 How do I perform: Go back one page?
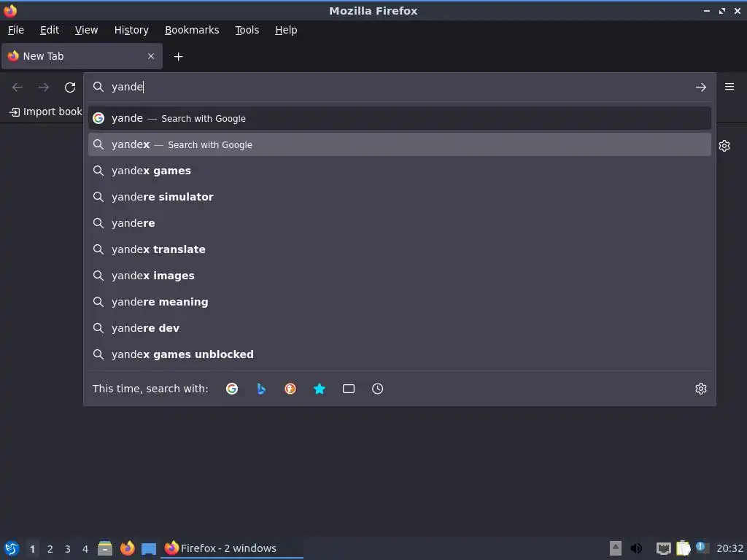click(18, 87)
